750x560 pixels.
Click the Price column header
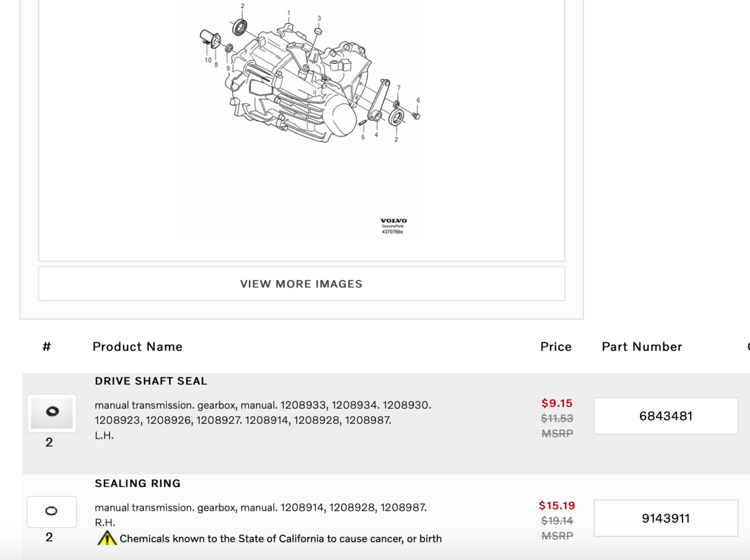pyautogui.click(x=555, y=346)
